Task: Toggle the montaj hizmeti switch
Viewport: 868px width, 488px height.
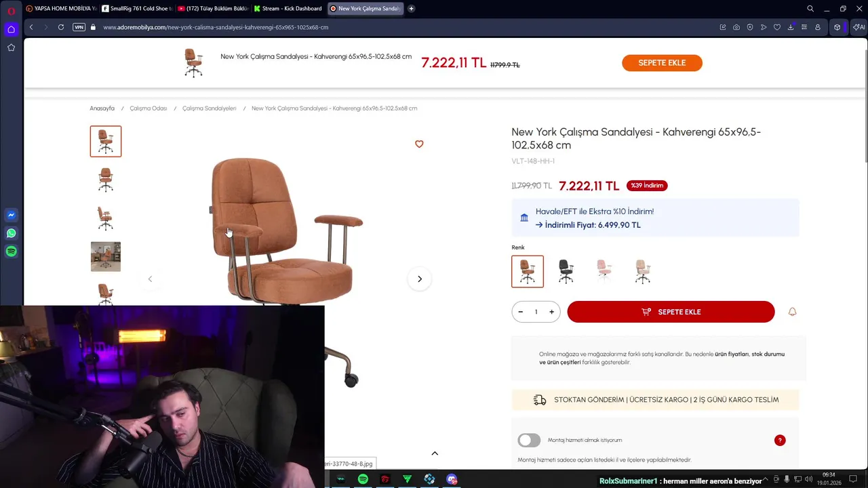Action: (x=529, y=441)
